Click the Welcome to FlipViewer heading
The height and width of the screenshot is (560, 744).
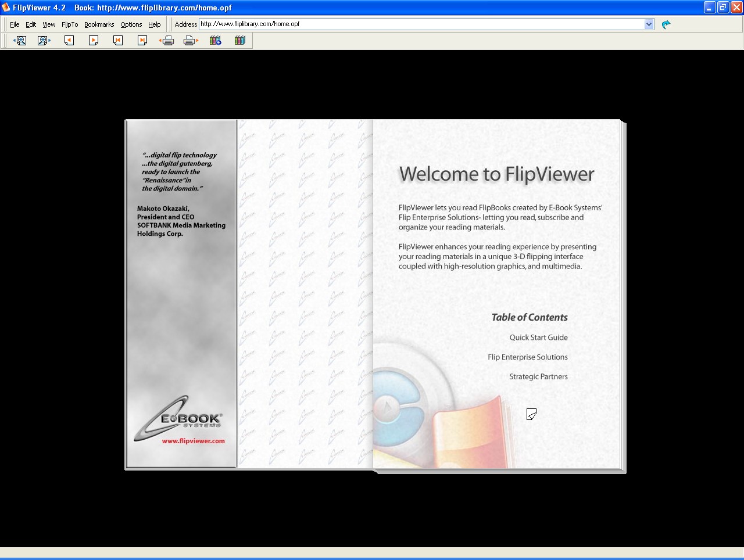pos(497,174)
